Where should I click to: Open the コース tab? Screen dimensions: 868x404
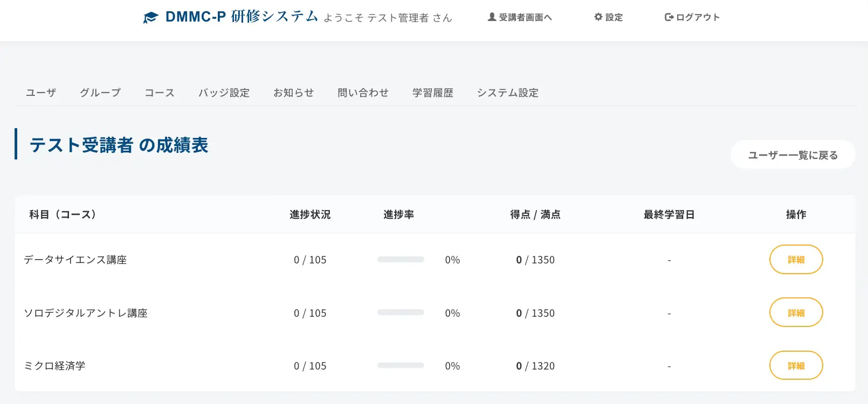(160, 93)
